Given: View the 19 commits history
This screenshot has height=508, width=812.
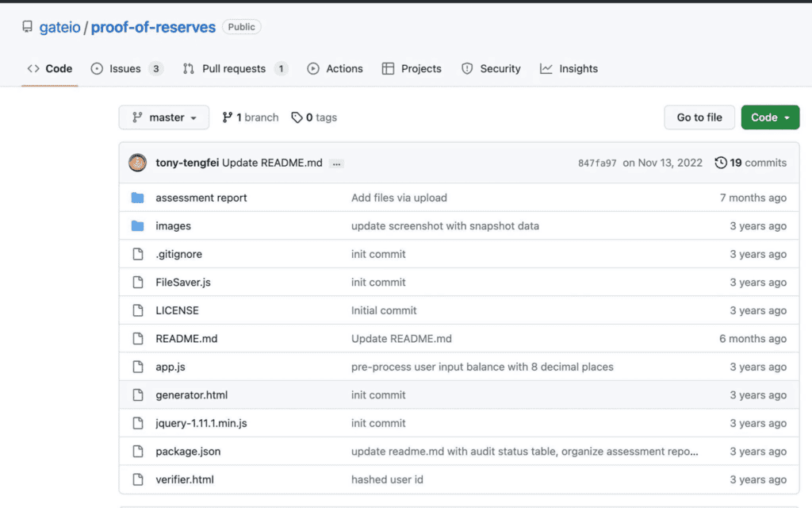Looking at the screenshot, I should click(x=750, y=163).
